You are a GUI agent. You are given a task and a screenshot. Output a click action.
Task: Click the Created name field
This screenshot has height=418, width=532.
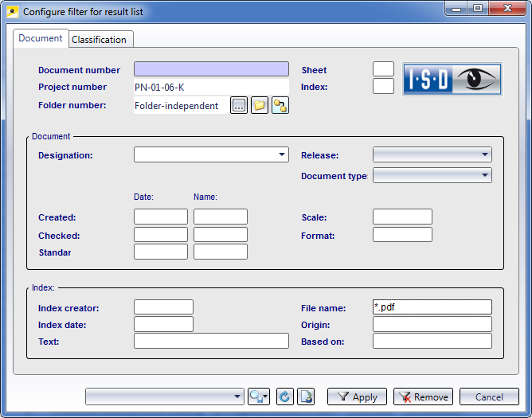(x=221, y=217)
